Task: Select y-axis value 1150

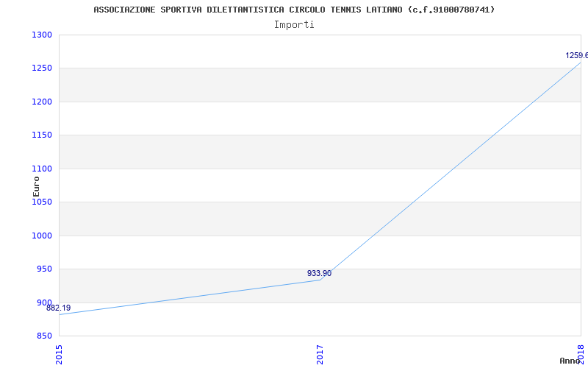Action: tap(42, 135)
